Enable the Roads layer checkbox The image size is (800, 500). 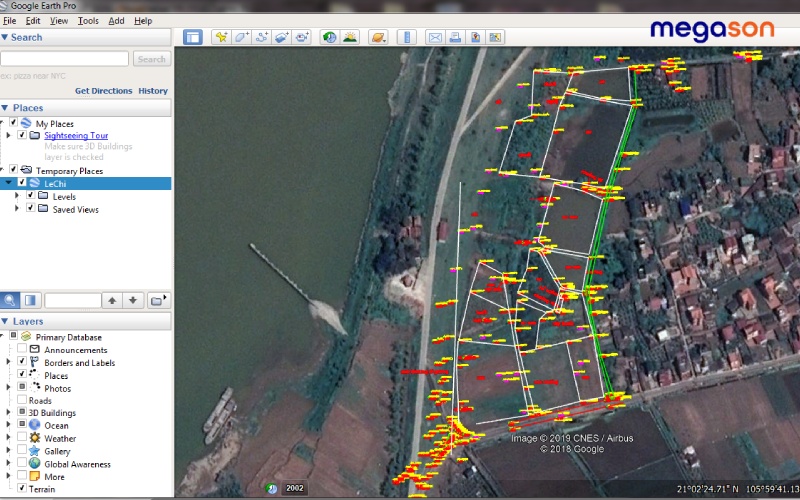[x=21, y=400]
